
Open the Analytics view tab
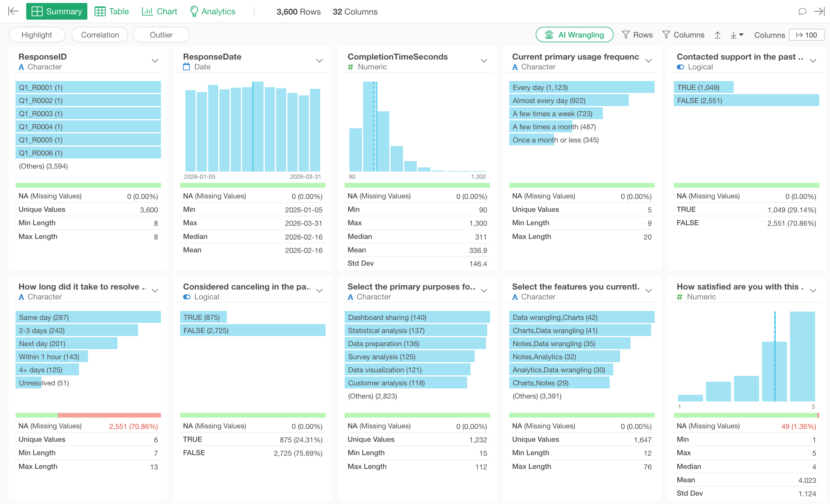(x=213, y=11)
